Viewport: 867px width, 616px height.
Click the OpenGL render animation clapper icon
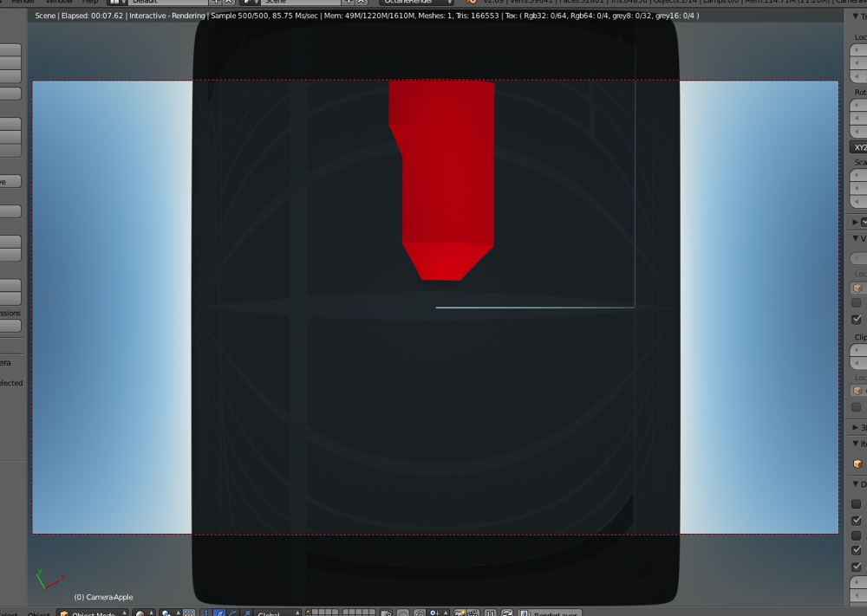(x=473, y=613)
